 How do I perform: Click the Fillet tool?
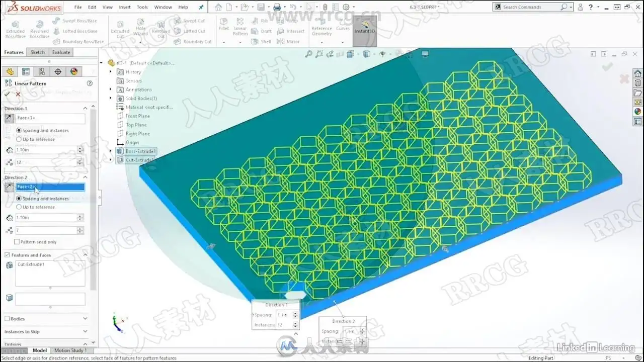[224, 25]
